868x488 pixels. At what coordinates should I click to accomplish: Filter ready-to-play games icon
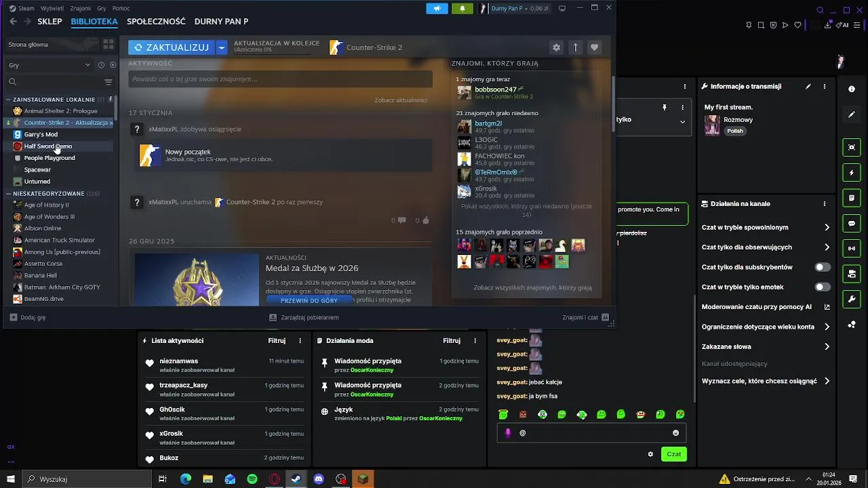point(113,65)
